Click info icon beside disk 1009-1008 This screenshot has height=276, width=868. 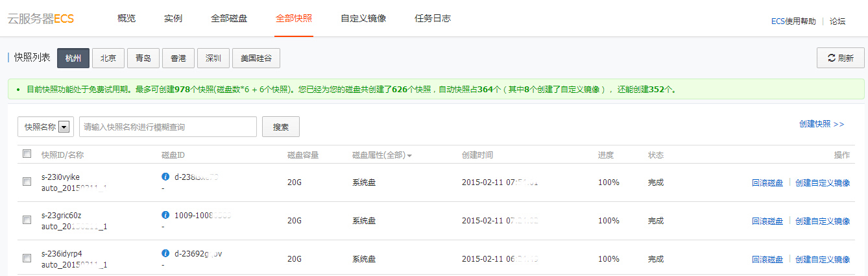pyautogui.click(x=165, y=214)
